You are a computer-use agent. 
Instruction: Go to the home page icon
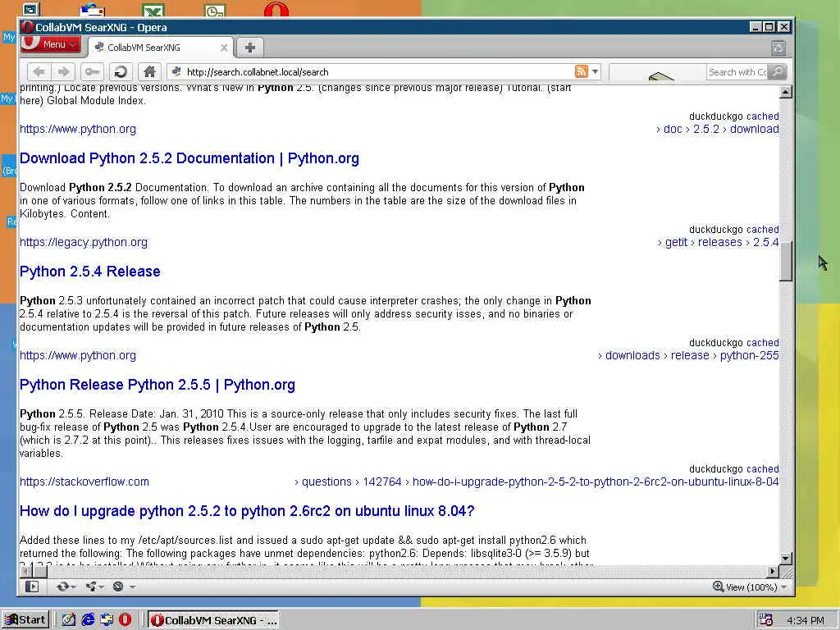[x=149, y=72]
